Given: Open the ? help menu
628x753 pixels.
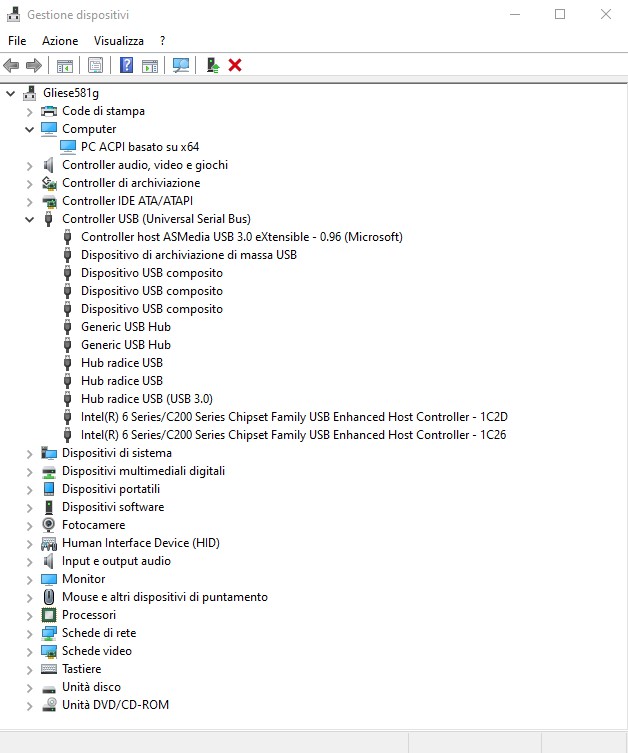Looking at the screenshot, I should [163, 41].
